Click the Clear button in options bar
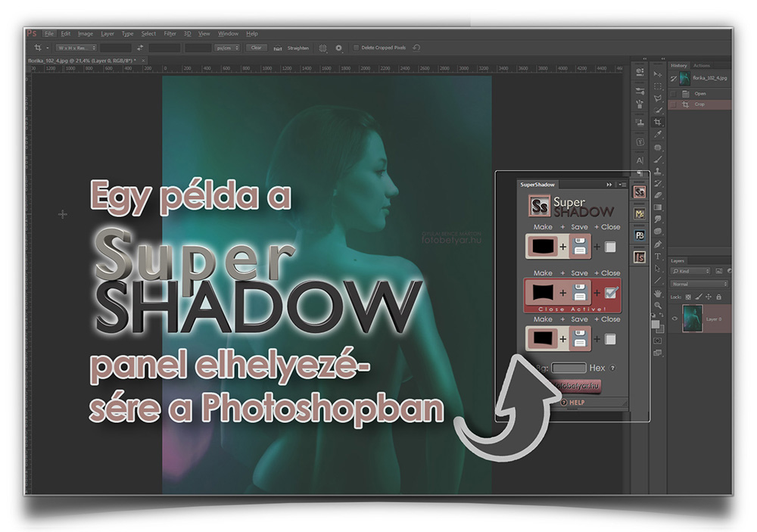Screen dimensions: 757x532 click(x=256, y=48)
